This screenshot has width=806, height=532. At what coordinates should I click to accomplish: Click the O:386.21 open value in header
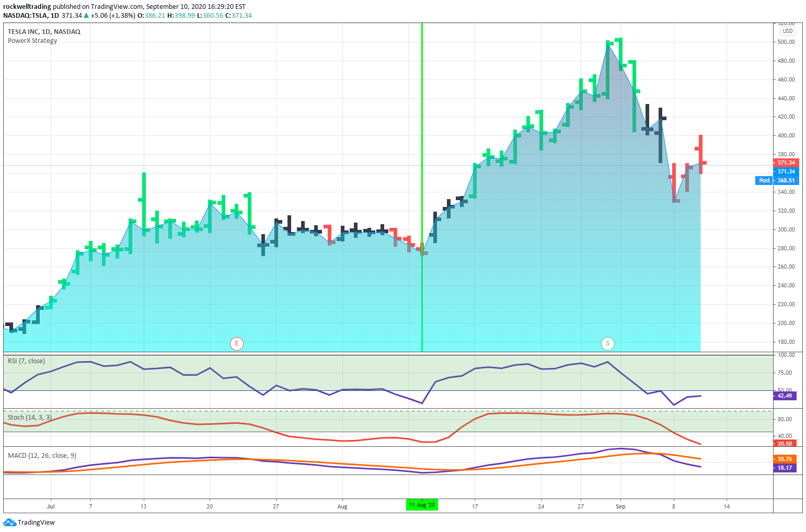pyautogui.click(x=151, y=16)
